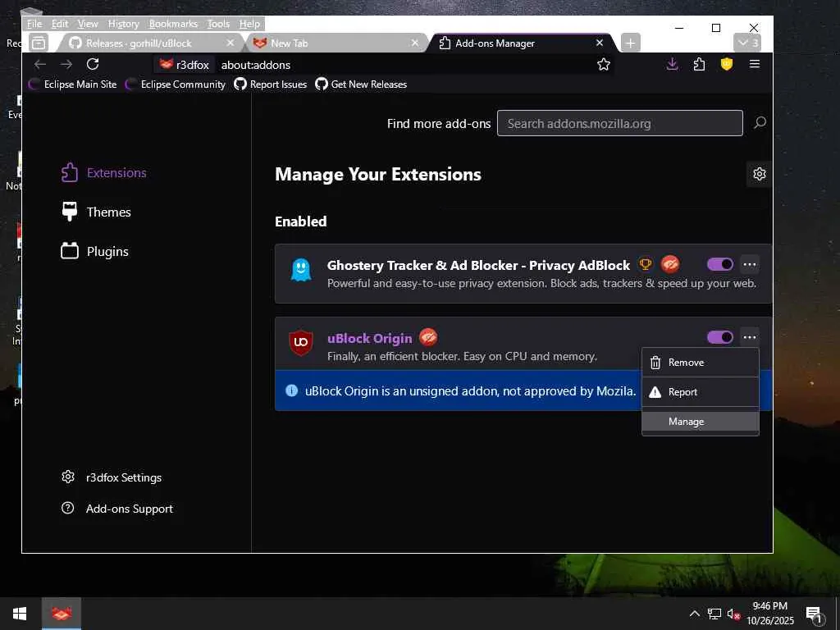The width and height of the screenshot is (840, 630).
Task: Click the muted volume tray icon
Action: [733, 614]
